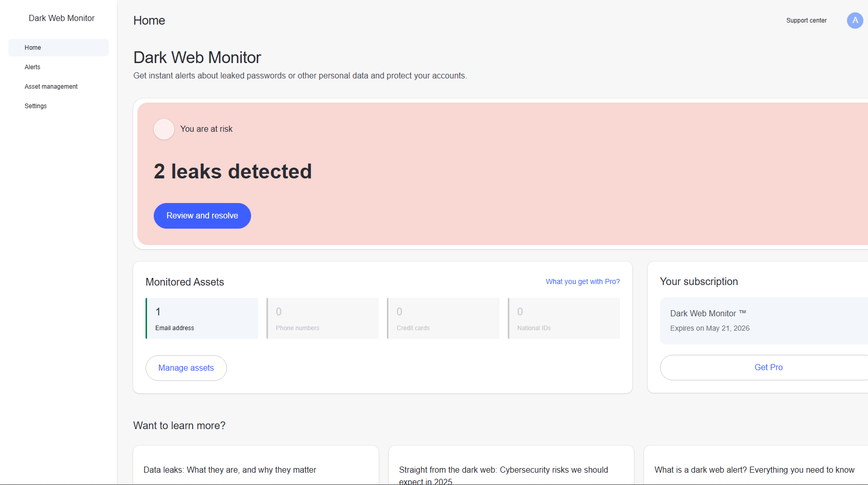The width and height of the screenshot is (868, 485).
Task: Select the Email address asset tile
Action: click(202, 318)
